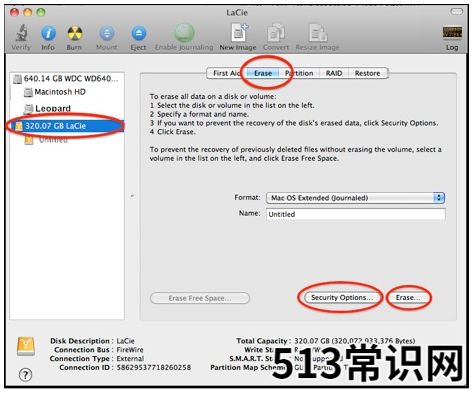473x394 pixels.
Task: Click the Erase Free Space button
Action: [x=200, y=298]
